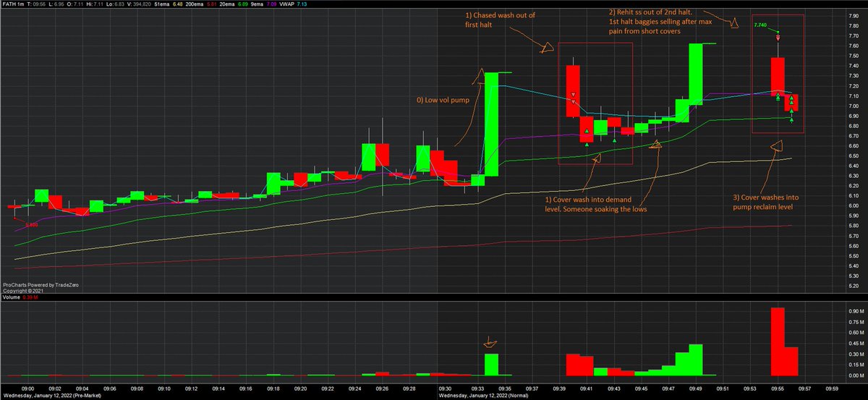Click the tall green 09:35 pump candle
The image size is (868, 400).
492,124
